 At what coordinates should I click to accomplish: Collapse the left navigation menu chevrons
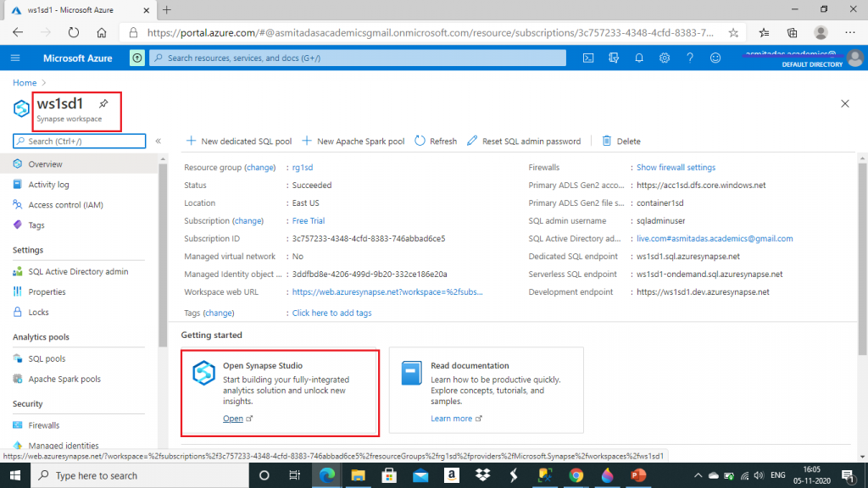[x=159, y=141]
